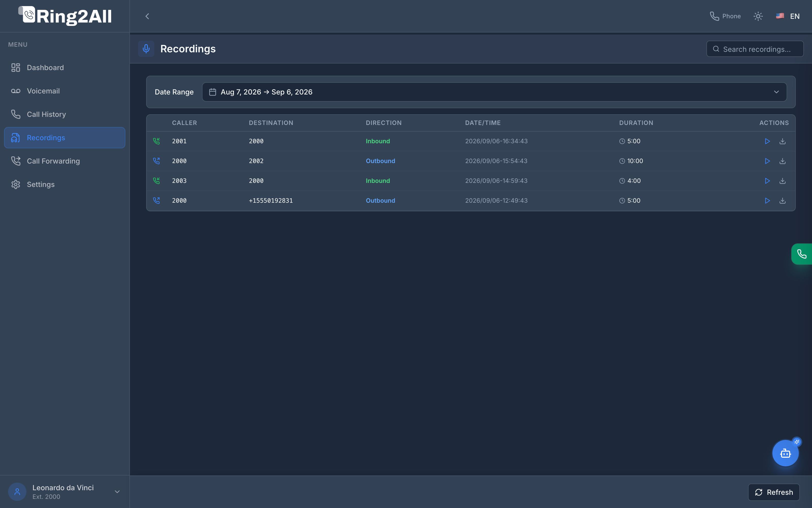Click the outbound call icon for destination 2002

pos(156,161)
